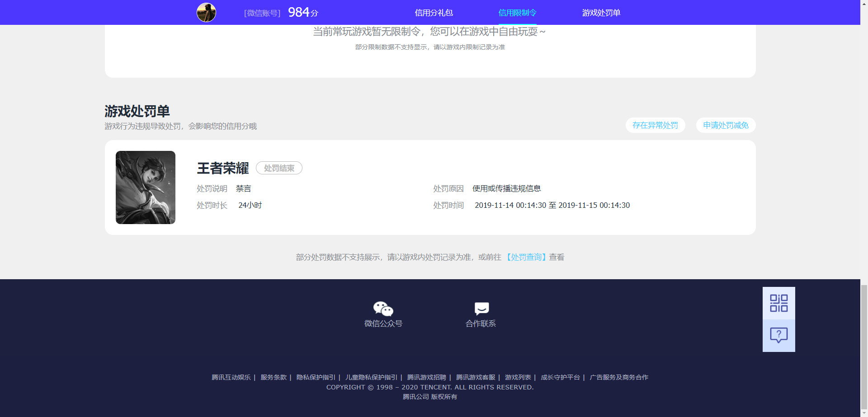868x417 pixels.
Task: Open the 腾讯游戏客服 footer link
Action: pyautogui.click(x=476, y=377)
